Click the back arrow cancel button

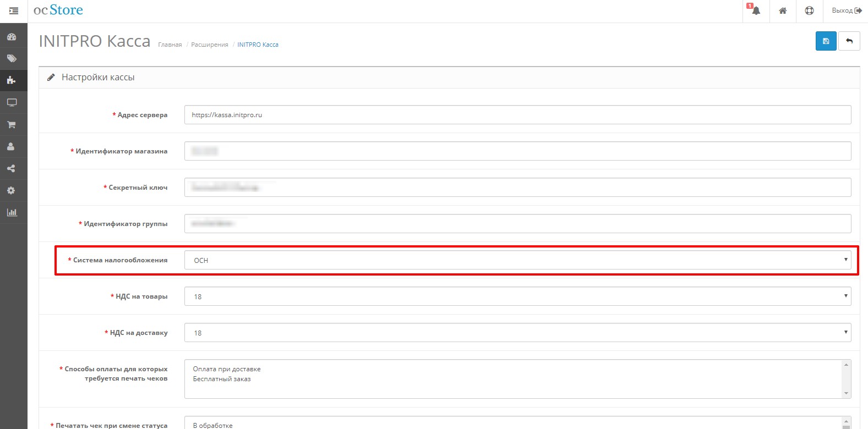(x=849, y=41)
